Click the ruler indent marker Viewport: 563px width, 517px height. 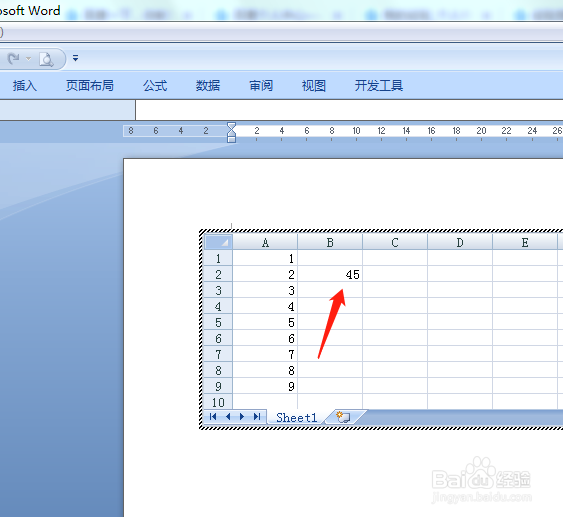(232, 132)
